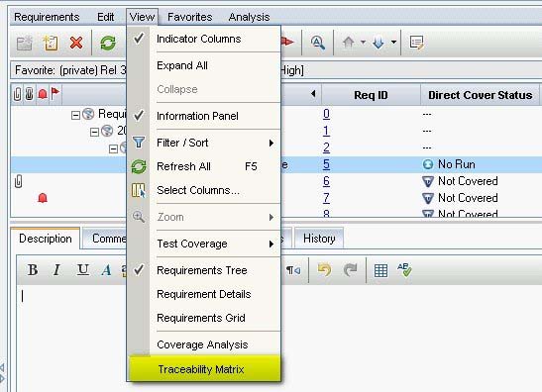
Task: Choose Requirements Grid view
Action: (204, 318)
